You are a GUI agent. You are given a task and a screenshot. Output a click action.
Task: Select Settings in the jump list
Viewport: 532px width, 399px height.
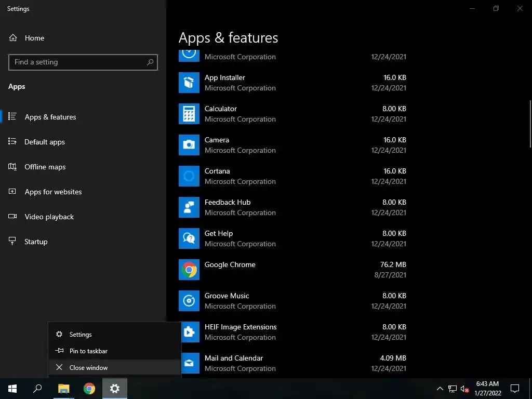coord(115,334)
